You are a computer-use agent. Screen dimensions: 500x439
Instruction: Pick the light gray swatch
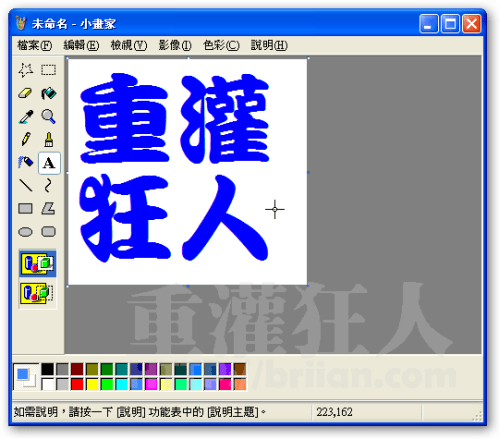[62, 384]
